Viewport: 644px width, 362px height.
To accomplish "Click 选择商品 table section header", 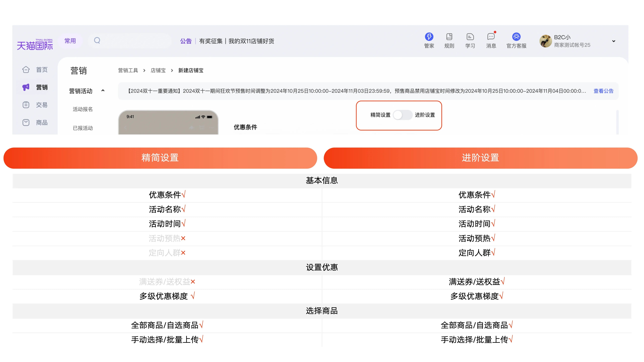I will [322, 311].
